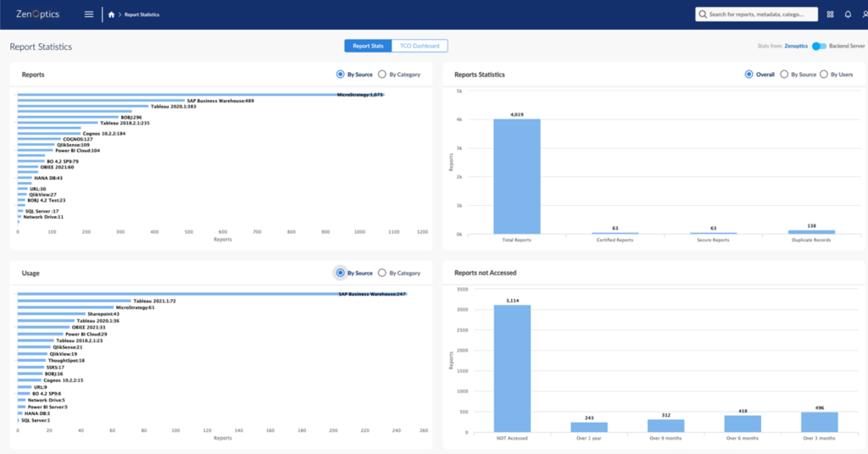868x454 pixels.
Task: Click the ZenOptics logo
Action: [37, 14]
